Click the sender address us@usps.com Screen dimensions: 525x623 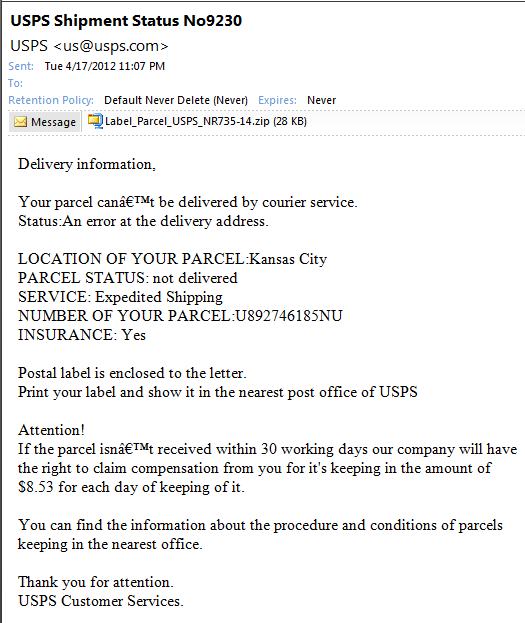pyautogui.click(x=111, y=46)
